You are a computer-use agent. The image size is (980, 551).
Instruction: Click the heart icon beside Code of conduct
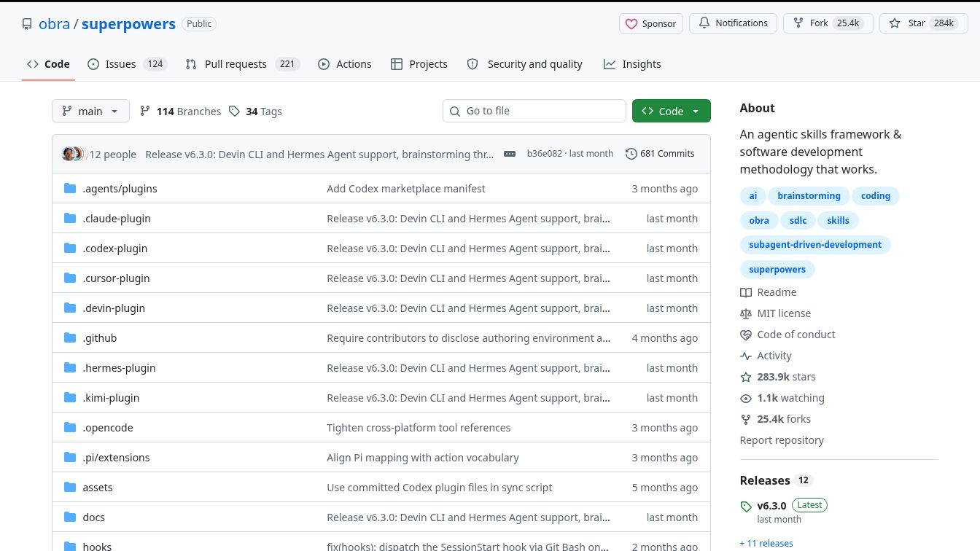click(746, 335)
